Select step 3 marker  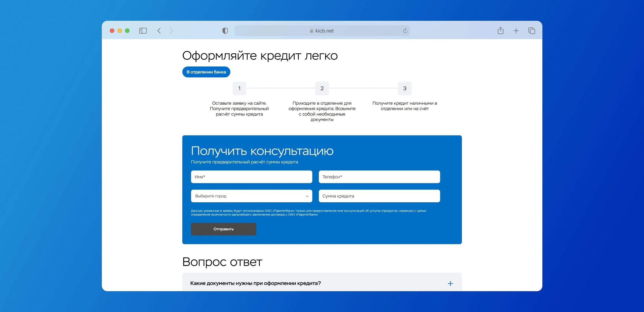click(405, 88)
